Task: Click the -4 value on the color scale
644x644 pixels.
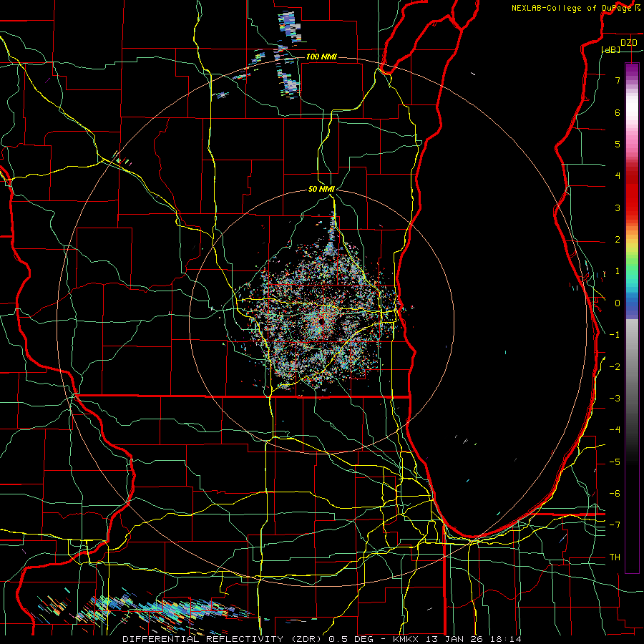Action: (615, 430)
